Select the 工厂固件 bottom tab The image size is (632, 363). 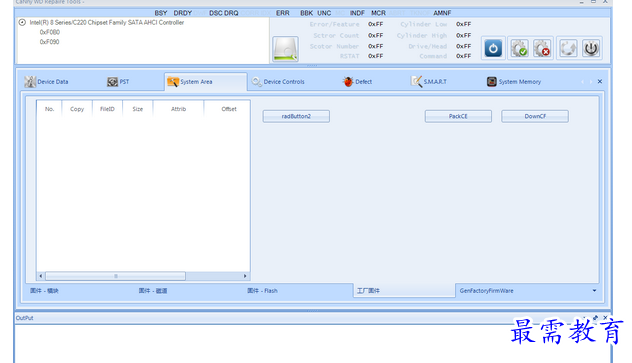click(404, 290)
